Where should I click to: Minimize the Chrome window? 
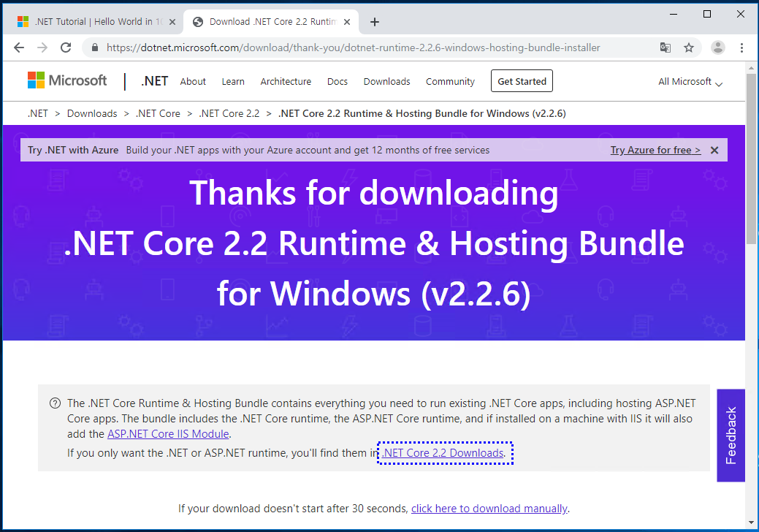pos(674,14)
